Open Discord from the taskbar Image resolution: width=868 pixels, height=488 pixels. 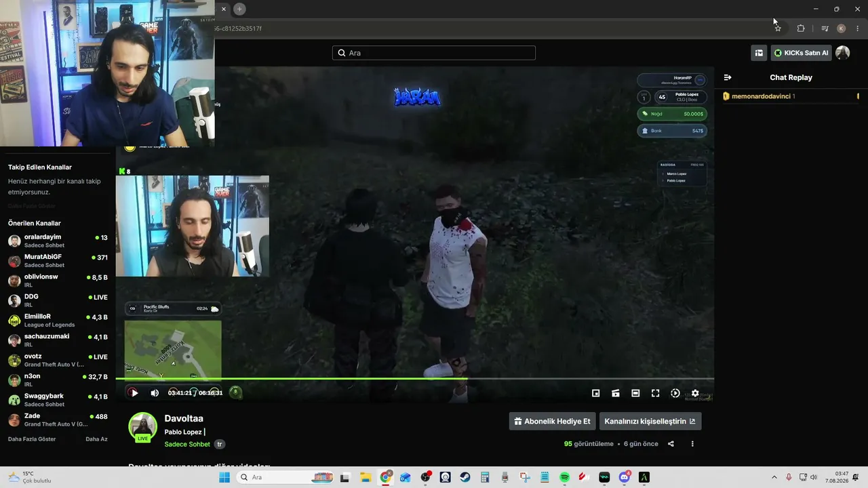pos(625,477)
